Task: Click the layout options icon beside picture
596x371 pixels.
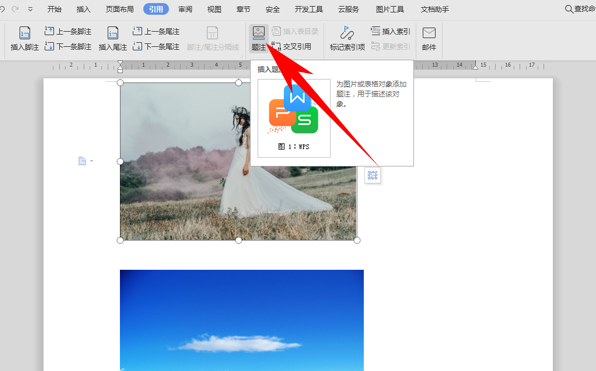Action: tap(372, 175)
